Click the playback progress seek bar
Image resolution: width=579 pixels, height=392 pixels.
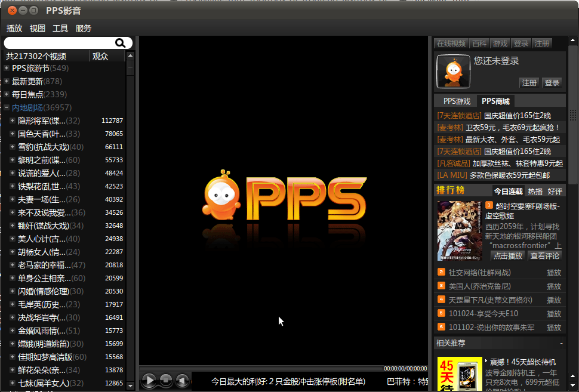(x=261, y=368)
